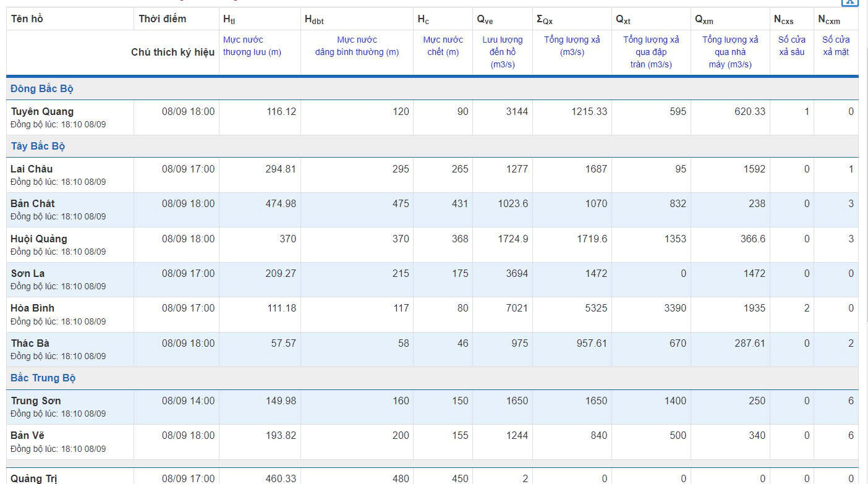This screenshot has height=484, width=868.
Task: Click Trung Sơn spillway discharge 1400
Action: pyautogui.click(x=675, y=401)
